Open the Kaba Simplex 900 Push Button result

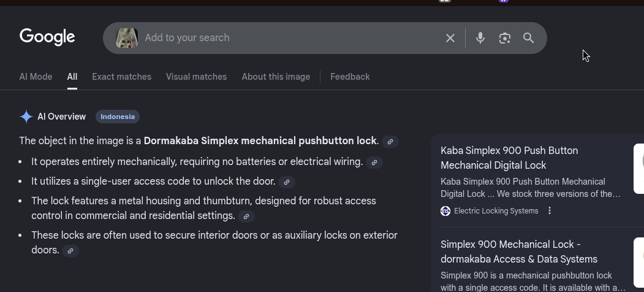click(x=509, y=158)
